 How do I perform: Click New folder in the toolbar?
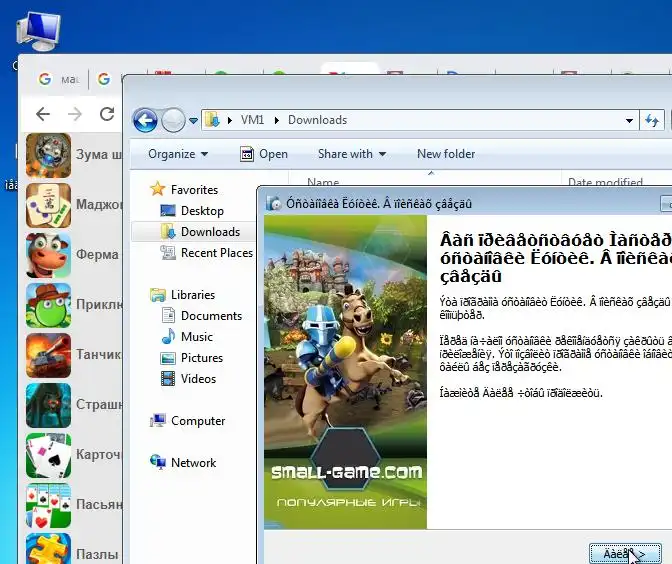(x=446, y=154)
